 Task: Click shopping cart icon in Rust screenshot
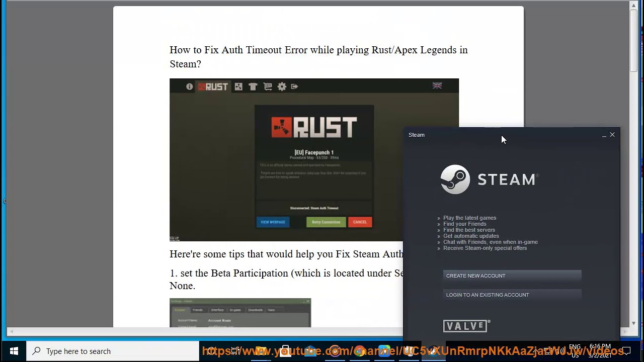[x=268, y=86]
